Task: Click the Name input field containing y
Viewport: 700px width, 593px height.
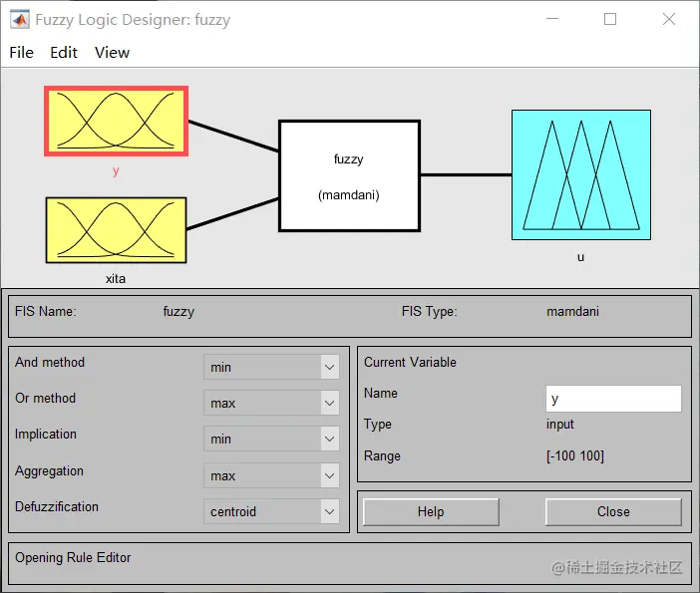Action: [614, 399]
